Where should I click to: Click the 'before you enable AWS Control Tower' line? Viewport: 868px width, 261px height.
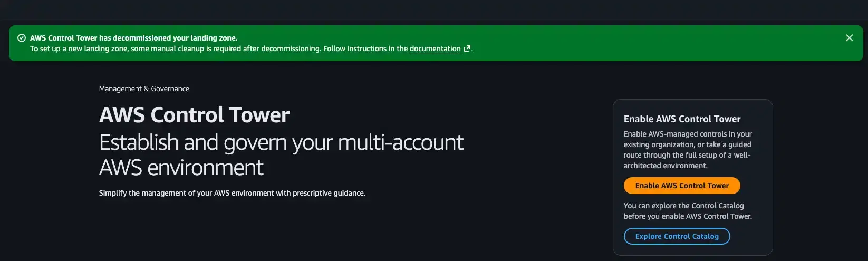coord(688,216)
